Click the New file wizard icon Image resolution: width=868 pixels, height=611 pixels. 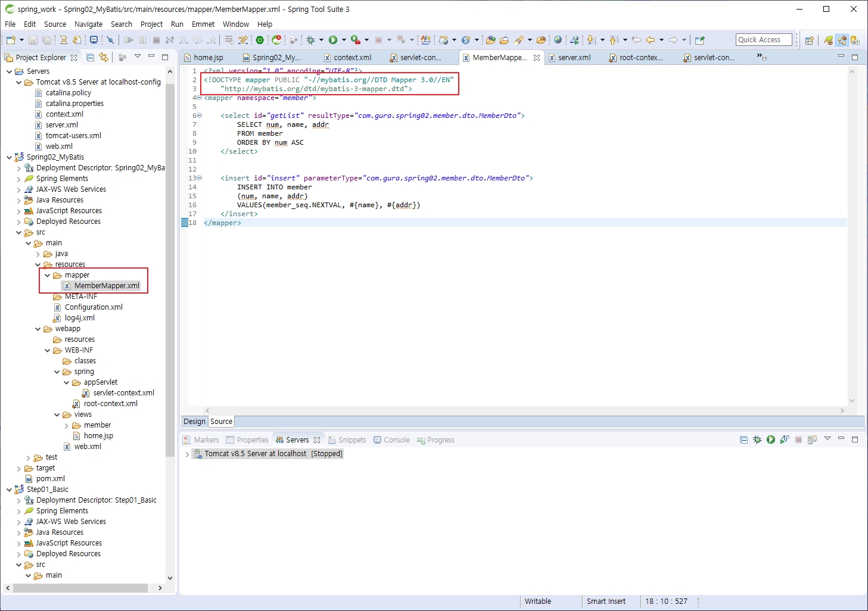[x=11, y=40]
